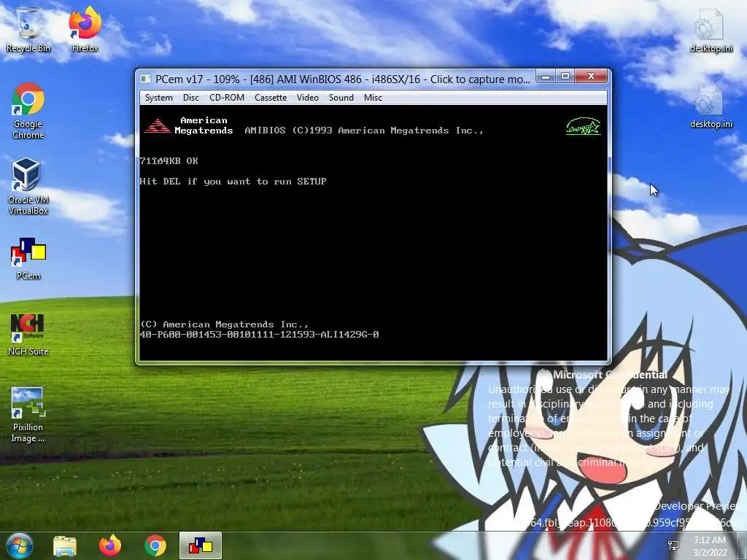The width and height of the screenshot is (747, 560).
Task: Open the Video menu in PCem
Action: pos(307,98)
